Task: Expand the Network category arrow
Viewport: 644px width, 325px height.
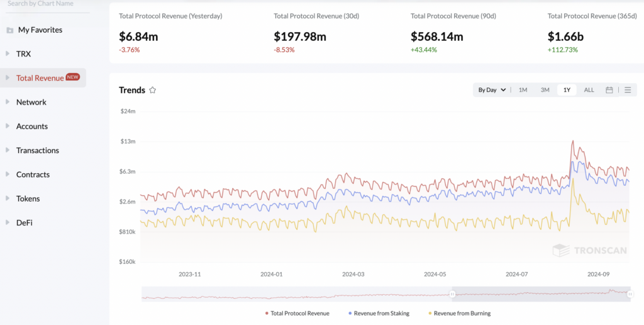Action: coord(8,101)
